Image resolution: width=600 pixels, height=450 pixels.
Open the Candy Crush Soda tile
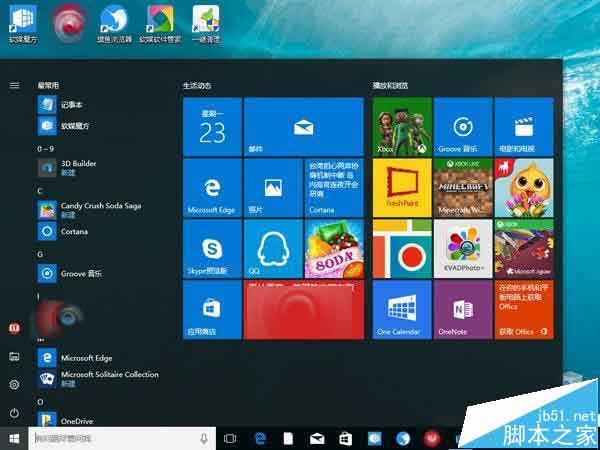(x=334, y=249)
